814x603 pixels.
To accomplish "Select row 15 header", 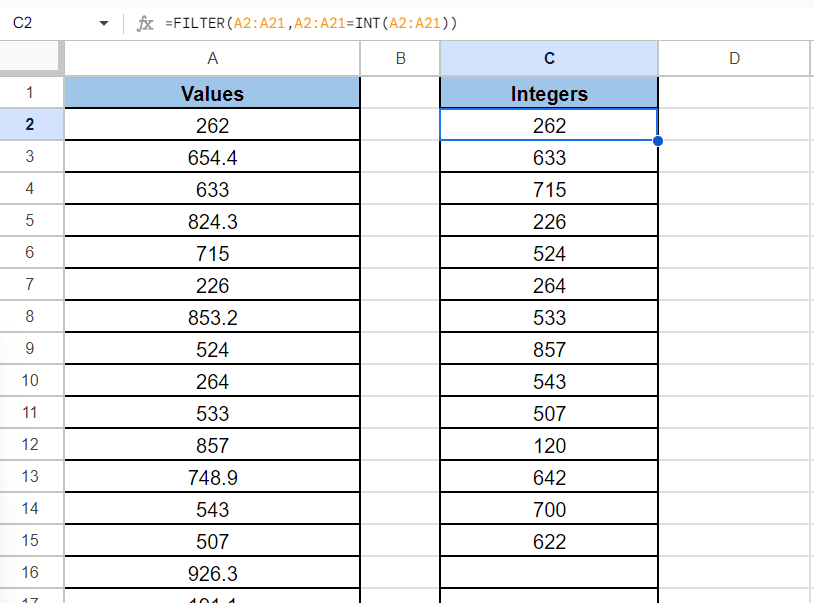I will pos(30,541).
